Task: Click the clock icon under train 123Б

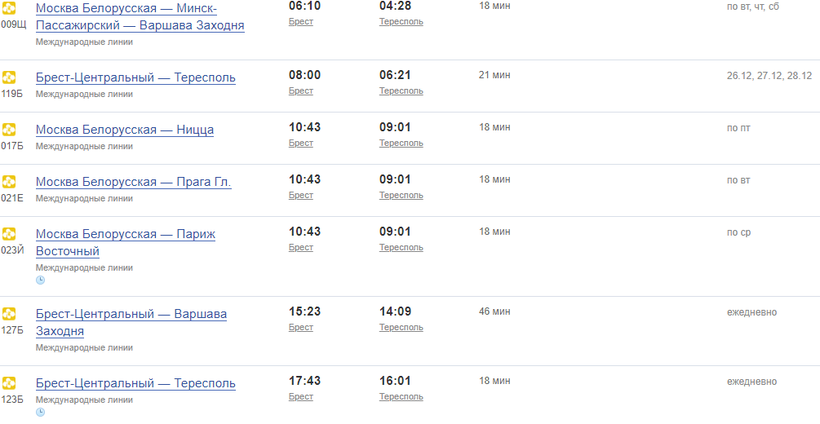Action: pos(40,412)
